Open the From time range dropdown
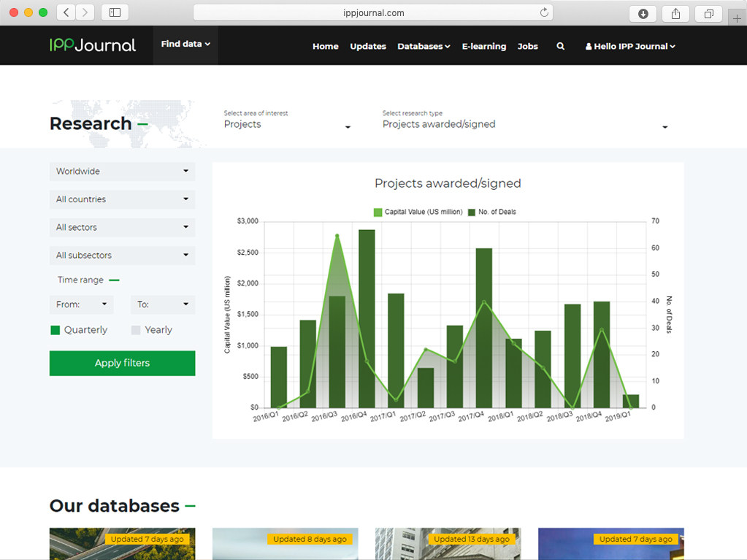 (x=82, y=304)
